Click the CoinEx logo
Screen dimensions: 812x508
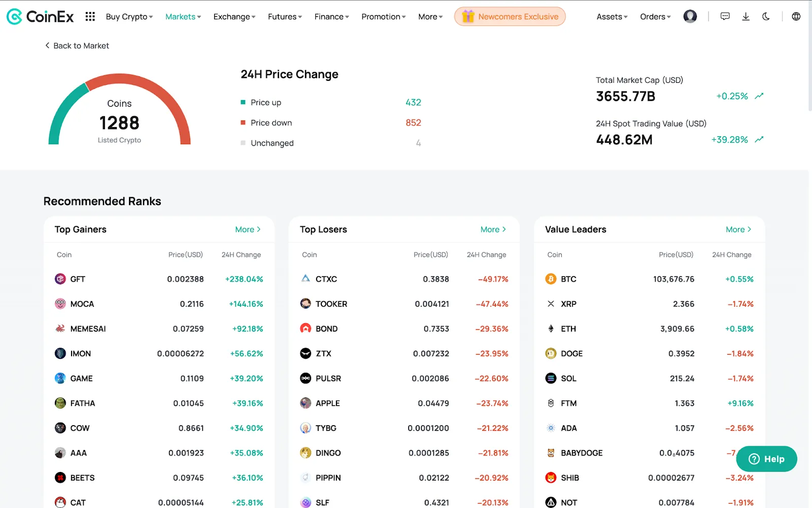pos(40,17)
